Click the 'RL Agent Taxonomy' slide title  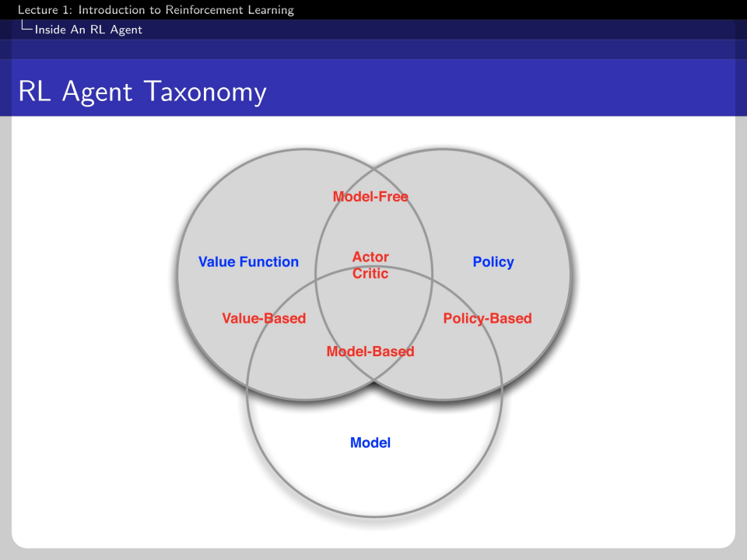pos(142,92)
